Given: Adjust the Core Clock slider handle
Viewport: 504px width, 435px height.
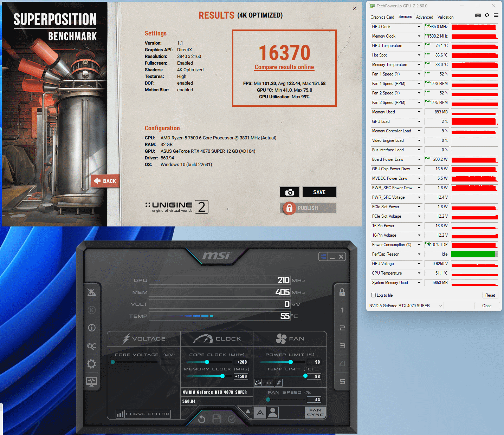Looking at the screenshot, I should coord(207,362).
